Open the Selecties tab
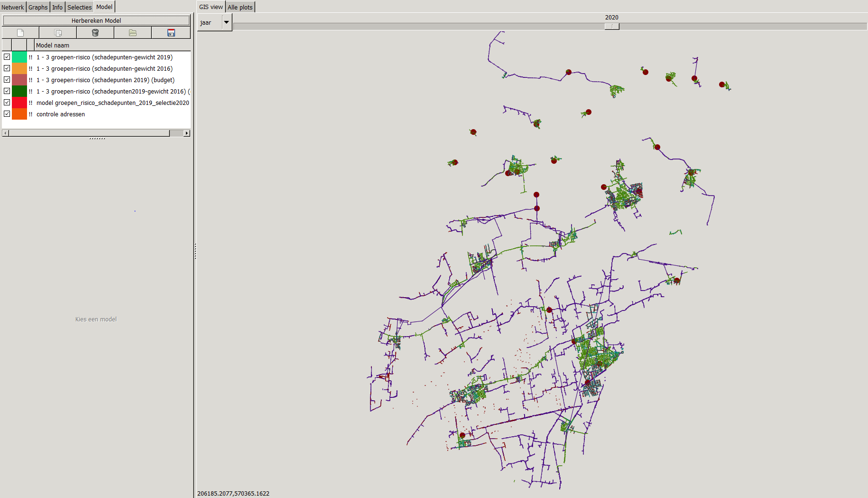The width and height of the screenshot is (868, 498). tap(79, 7)
